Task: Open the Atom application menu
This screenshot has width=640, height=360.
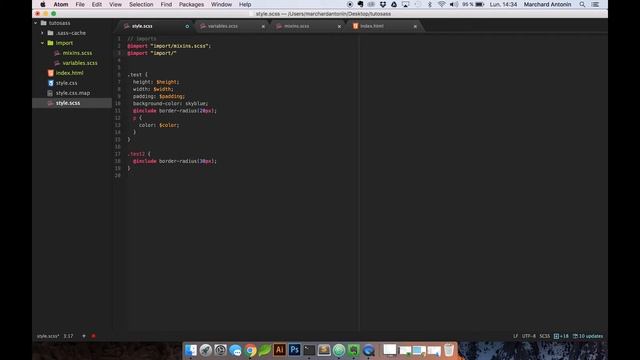Action: (x=61, y=4)
